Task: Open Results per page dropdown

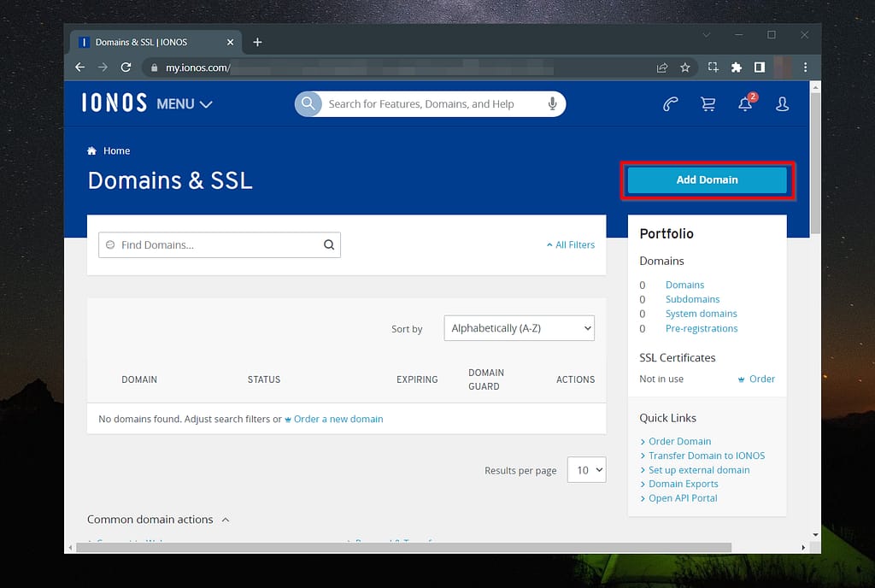Action: pos(586,470)
